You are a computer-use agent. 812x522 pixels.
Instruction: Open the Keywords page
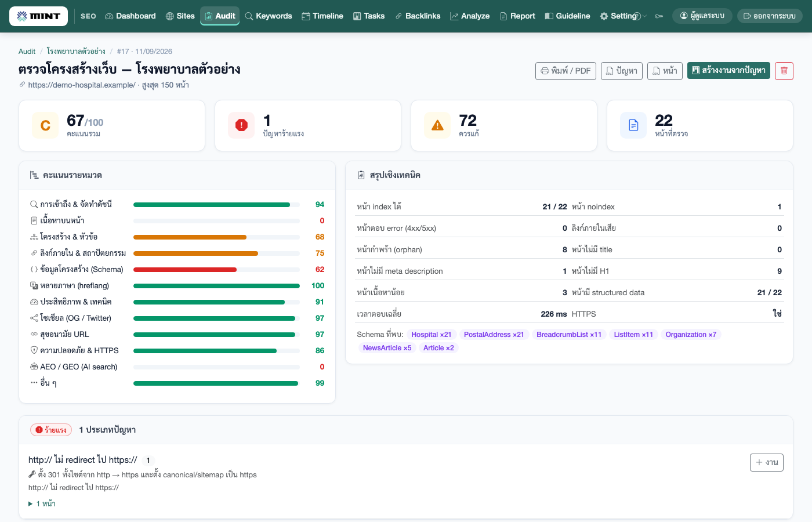(269, 16)
